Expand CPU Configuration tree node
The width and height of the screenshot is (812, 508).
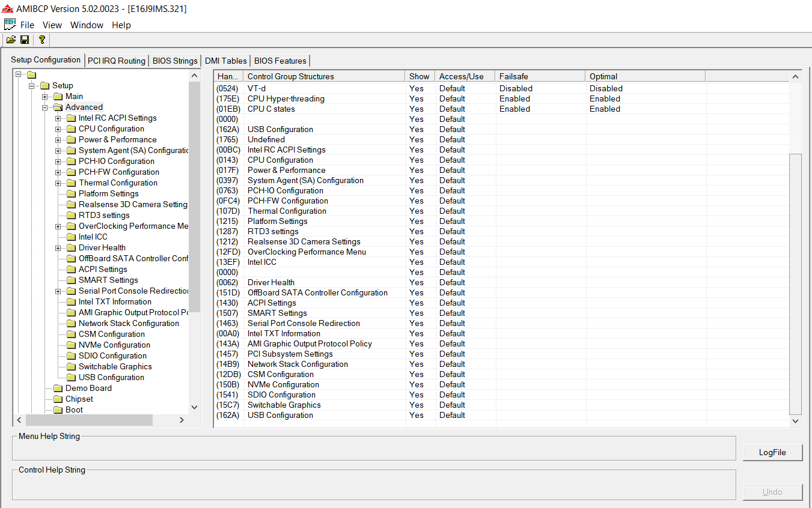pos(58,129)
